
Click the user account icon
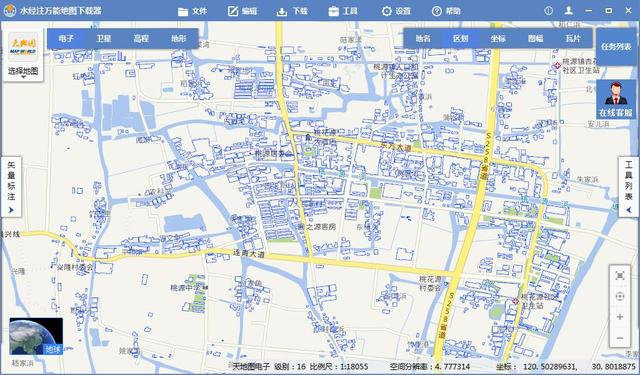point(569,11)
